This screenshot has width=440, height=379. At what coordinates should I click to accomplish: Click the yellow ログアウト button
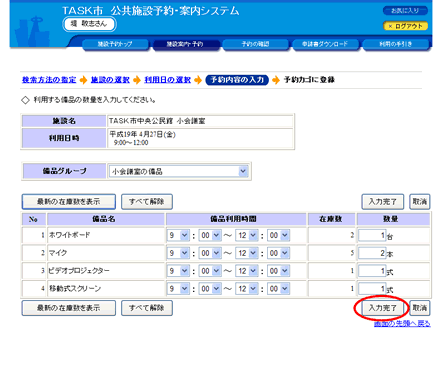pyautogui.click(x=405, y=26)
